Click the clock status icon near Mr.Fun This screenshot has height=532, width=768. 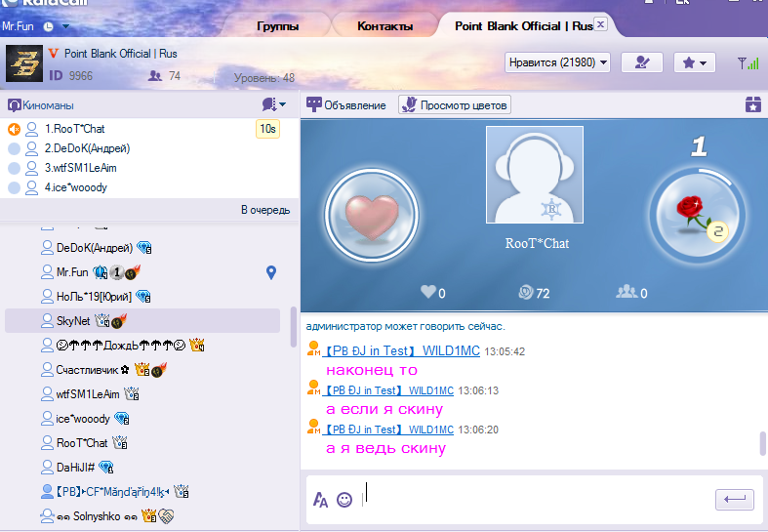49,26
